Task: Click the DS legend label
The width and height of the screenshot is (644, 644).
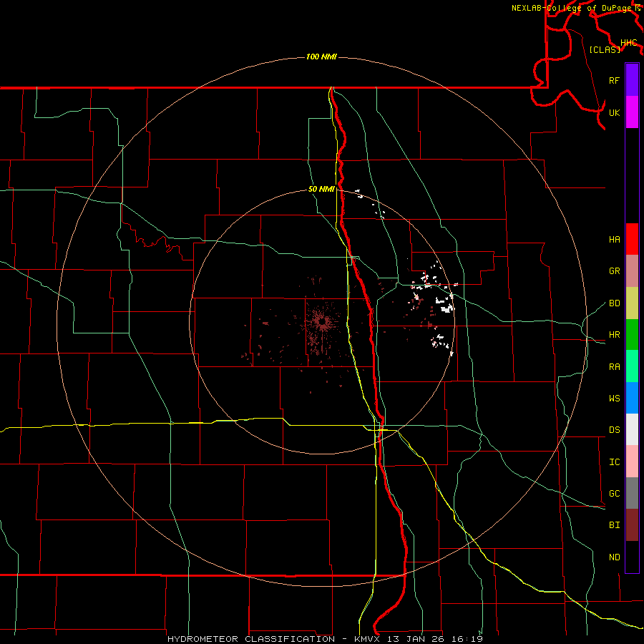Action: (x=614, y=430)
